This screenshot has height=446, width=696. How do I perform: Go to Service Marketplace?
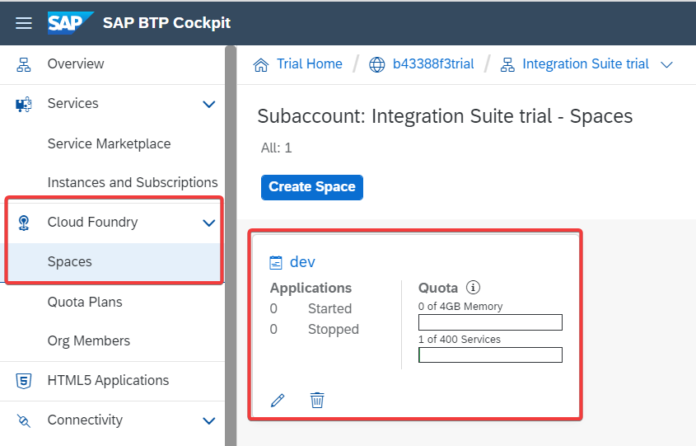click(x=109, y=143)
